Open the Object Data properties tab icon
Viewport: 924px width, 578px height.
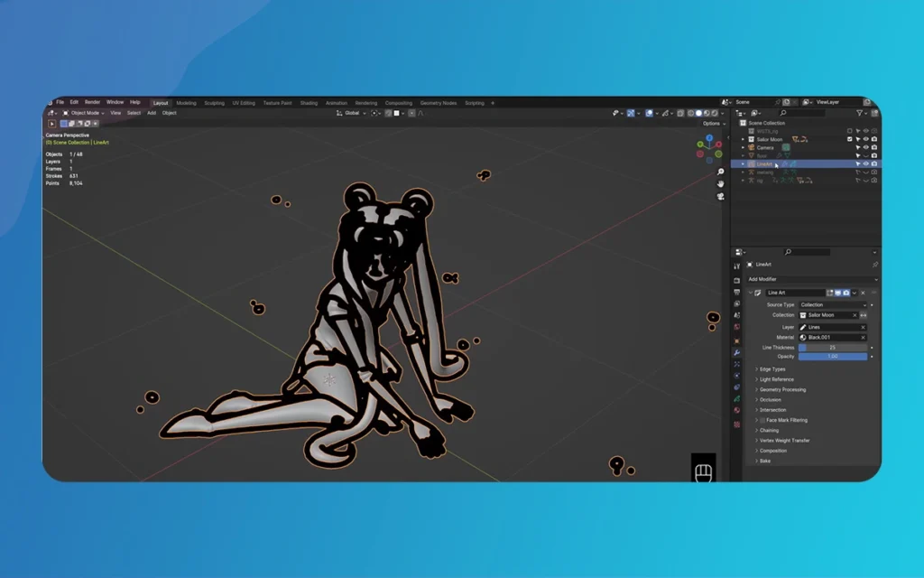[736, 398]
